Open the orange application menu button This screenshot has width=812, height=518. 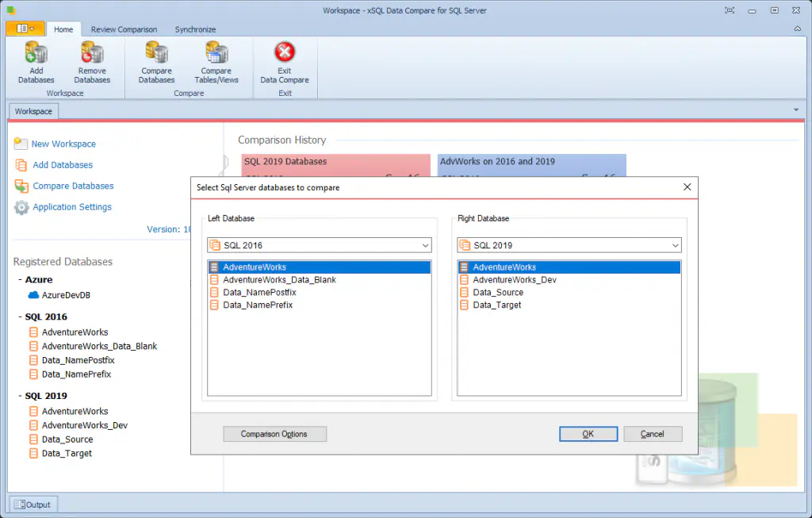point(25,29)
